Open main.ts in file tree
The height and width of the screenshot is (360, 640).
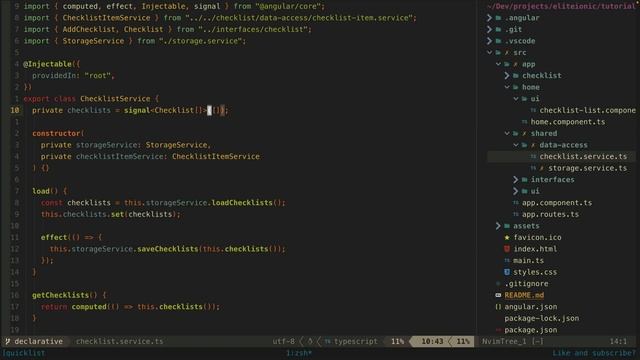tap(528, 260)
